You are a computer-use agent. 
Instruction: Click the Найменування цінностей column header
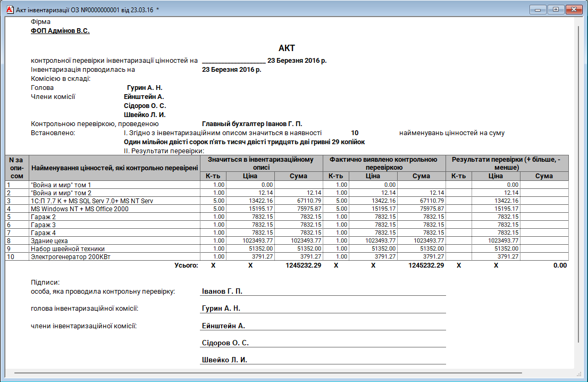[x=114, y=168]
